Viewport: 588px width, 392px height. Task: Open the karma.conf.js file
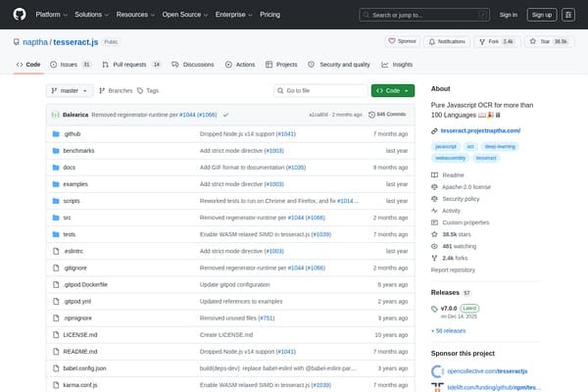[80, 385]
